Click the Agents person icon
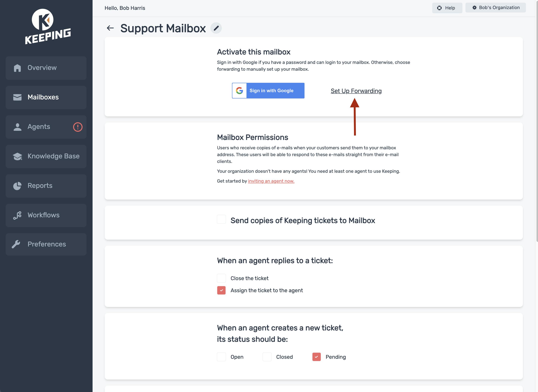 pyautogui.click(x=17, y=127)
